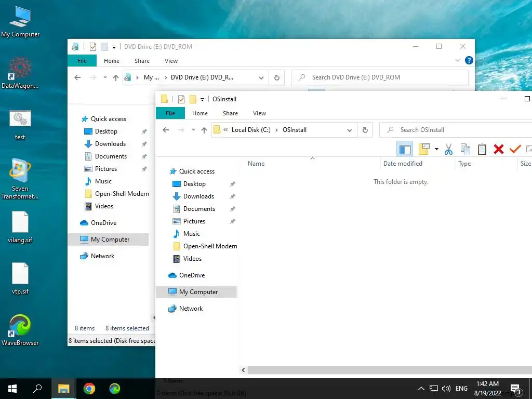Click the Cut scissors icon
532x399 pixels.
[448, 149]
